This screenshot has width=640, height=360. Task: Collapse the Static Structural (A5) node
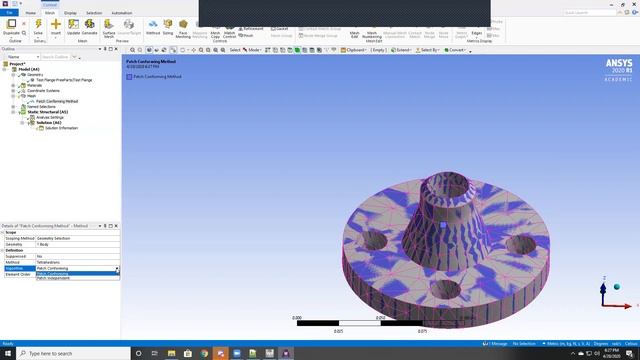13,112
